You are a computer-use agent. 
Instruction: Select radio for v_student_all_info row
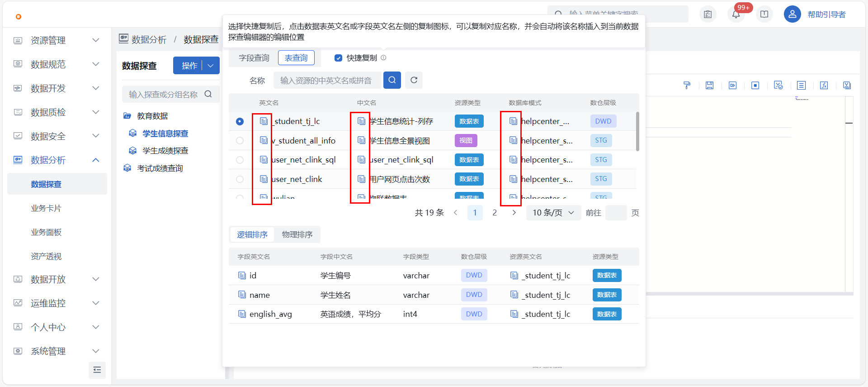240,140
